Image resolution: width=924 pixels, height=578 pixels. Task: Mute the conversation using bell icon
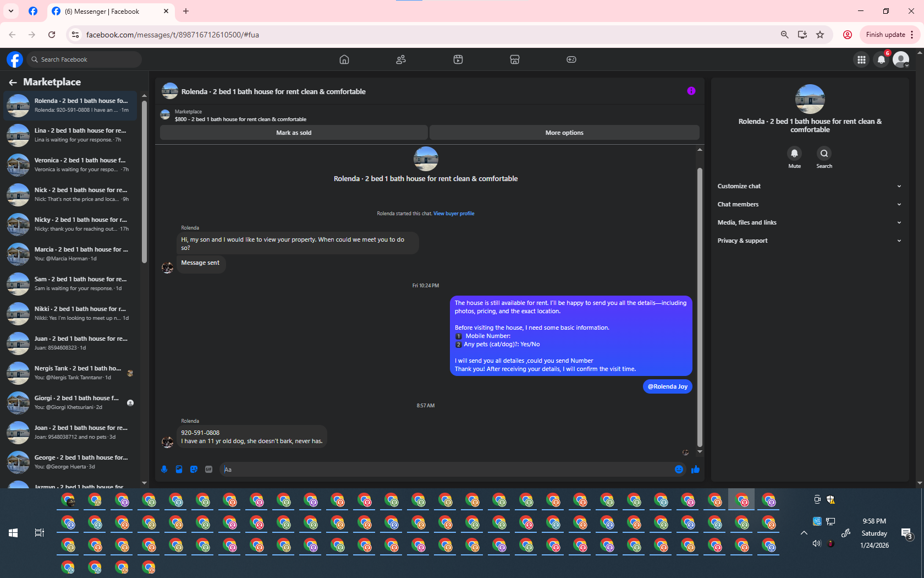click(x=794, y=154)
